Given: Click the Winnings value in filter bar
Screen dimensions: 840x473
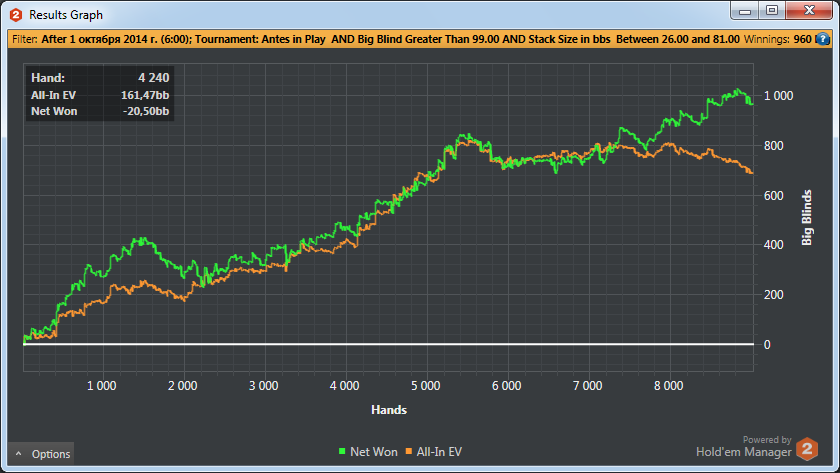Looking at the screenshot, I should point(802,40).
